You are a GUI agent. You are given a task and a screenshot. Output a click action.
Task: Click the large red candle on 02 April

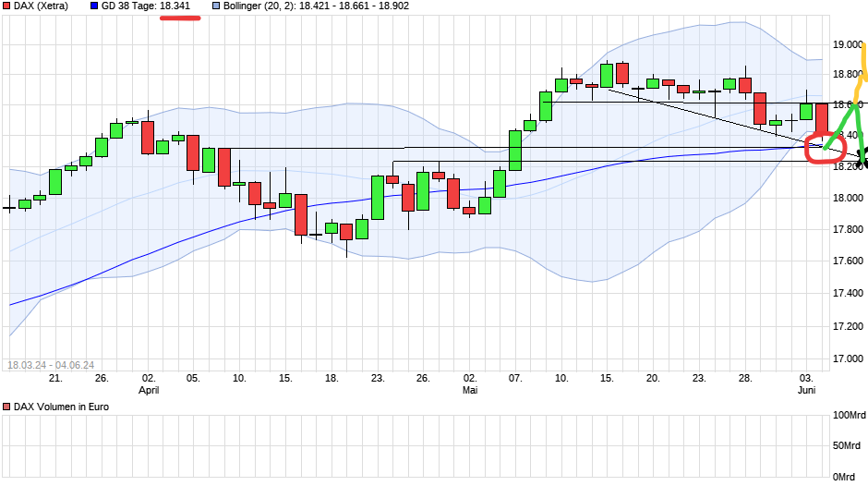tap(148, 138)
